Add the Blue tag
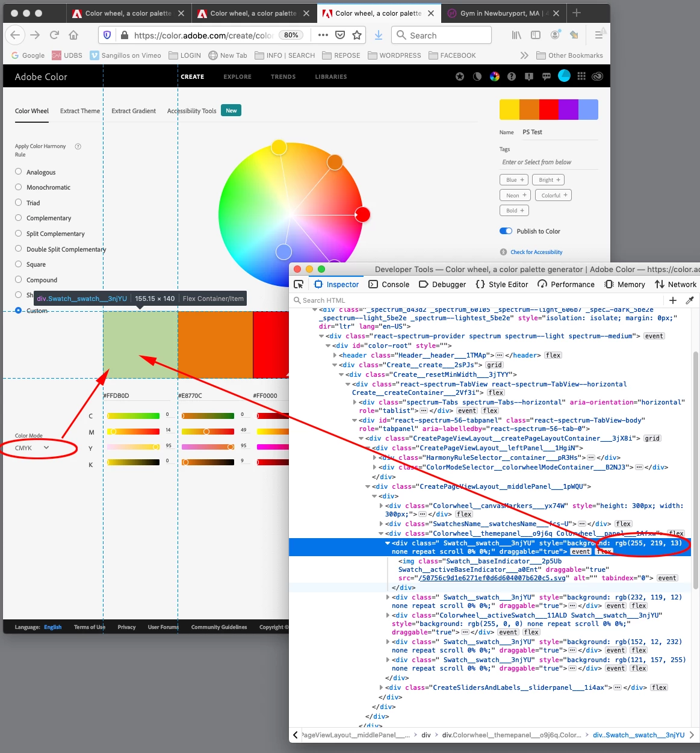This screenshot has height=753, width=700. coord(514,180)
